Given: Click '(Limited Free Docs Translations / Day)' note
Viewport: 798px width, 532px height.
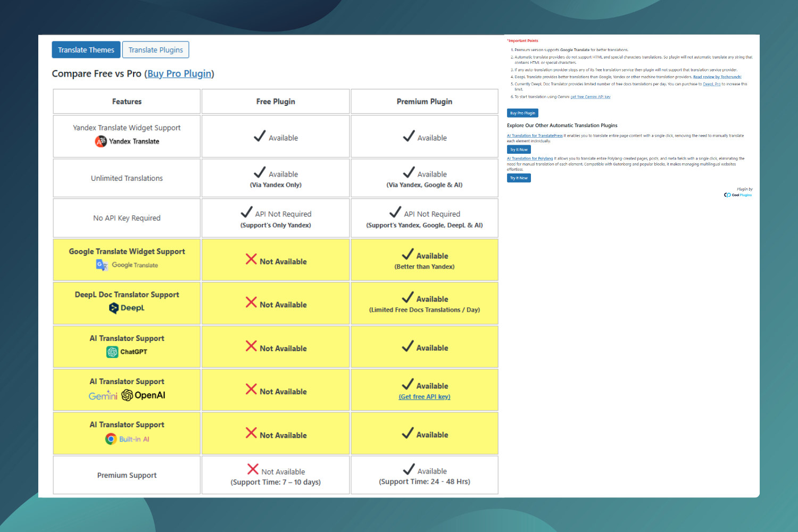Looking at the screenshot, I should tap(425, 310).
